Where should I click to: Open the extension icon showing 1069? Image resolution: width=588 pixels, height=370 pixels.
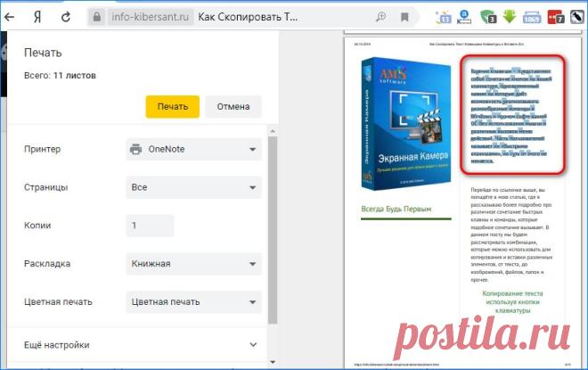coord(532,17)
